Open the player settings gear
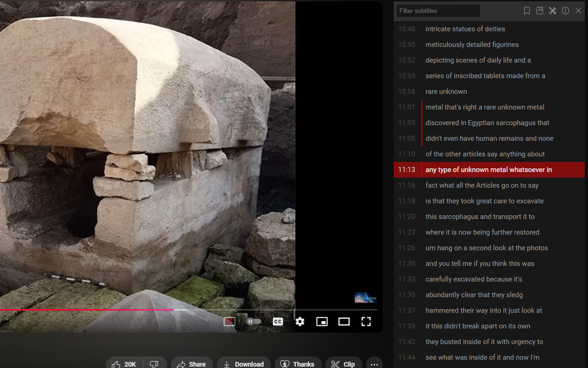588x368 pixels. click(x=300, y=322)
